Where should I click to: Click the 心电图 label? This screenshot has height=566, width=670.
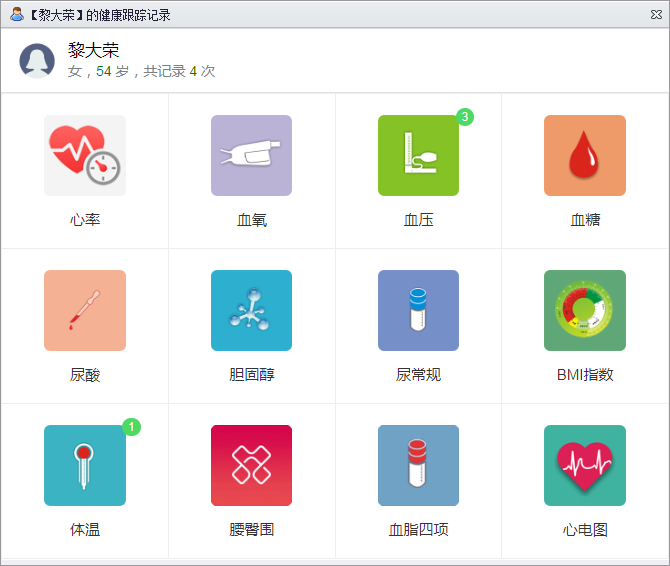[585, 530]
